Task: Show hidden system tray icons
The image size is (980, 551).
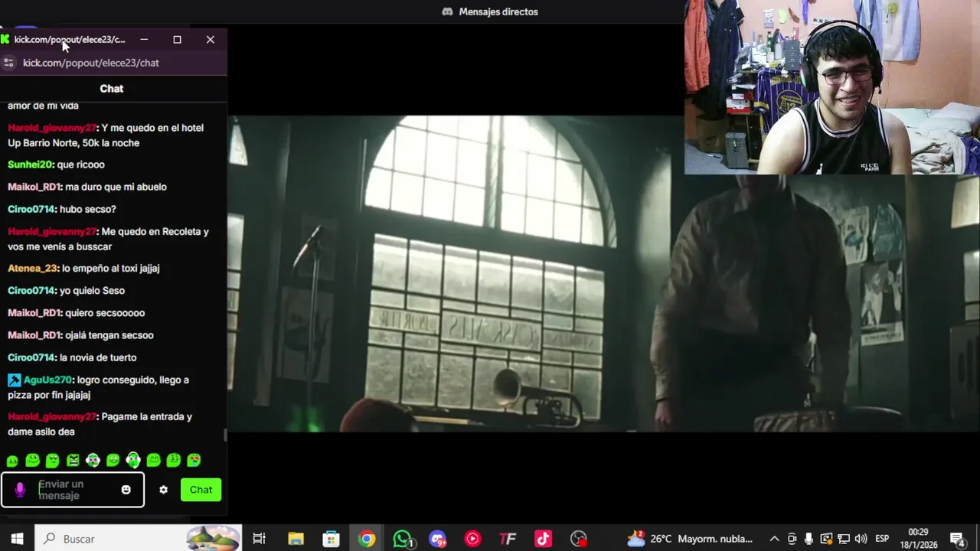Action: [774, 539]
